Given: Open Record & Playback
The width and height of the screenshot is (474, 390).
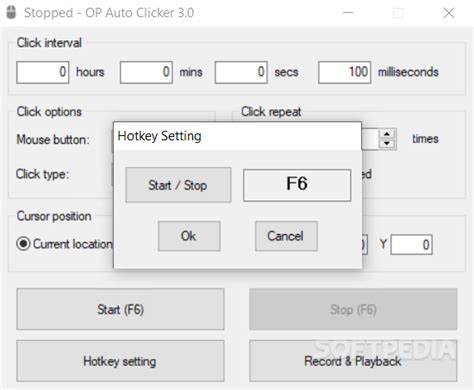Looking at the screenshot, I should [x=353, y=361].
